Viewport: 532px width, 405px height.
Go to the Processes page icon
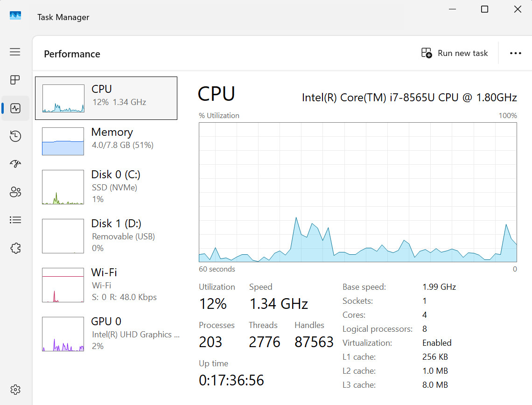tap(15, 80)
